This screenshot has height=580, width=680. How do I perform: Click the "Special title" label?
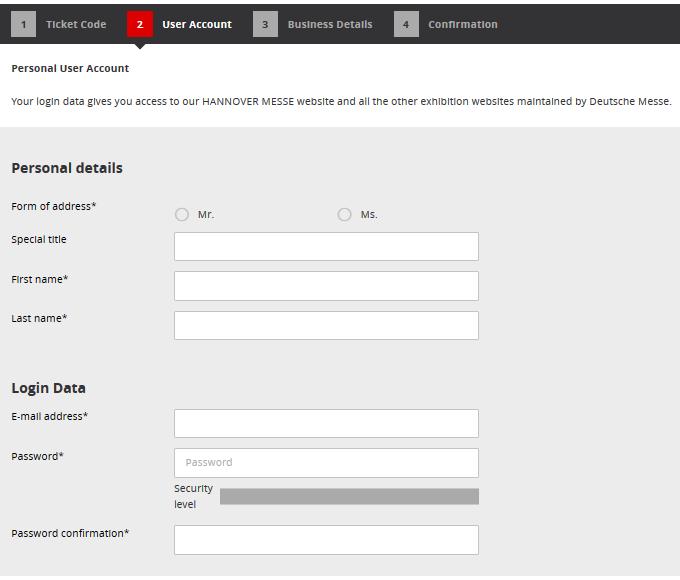(39, 239)
